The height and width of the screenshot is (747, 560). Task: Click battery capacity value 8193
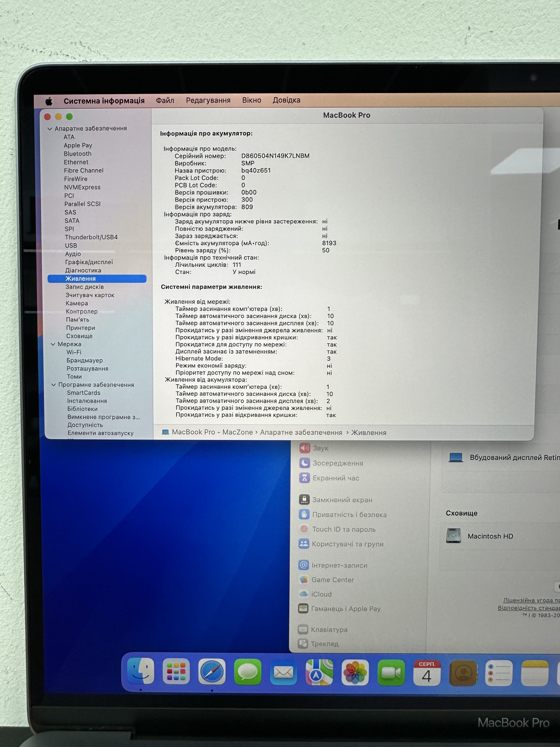tap(329, 243)
